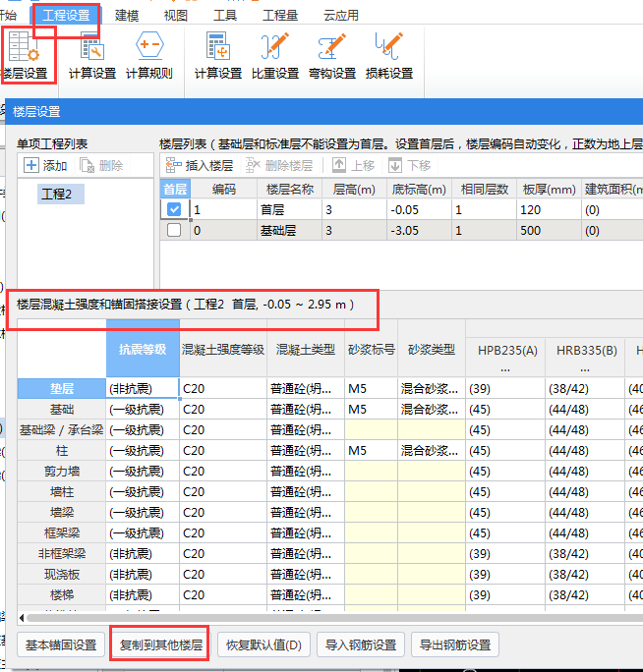
Task: Click 相同层数 column header
Action: 485,189
